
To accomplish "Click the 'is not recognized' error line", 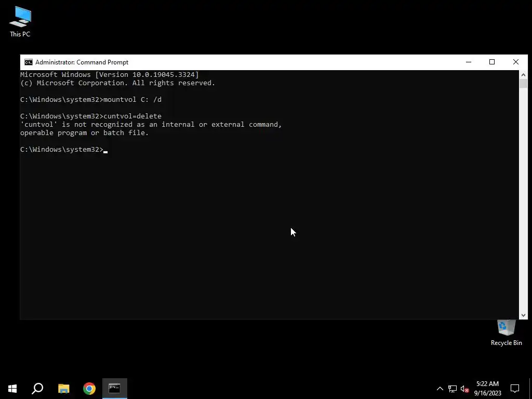I will click(x=151, y=125).
